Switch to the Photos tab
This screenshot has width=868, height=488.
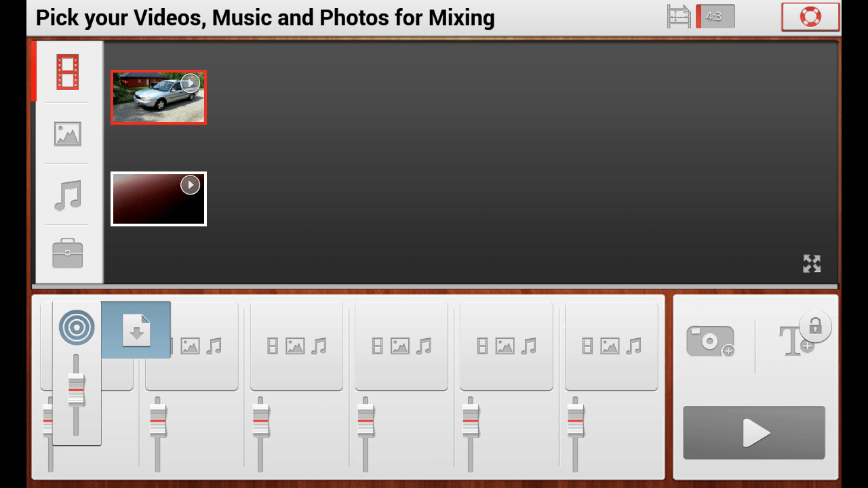tap(68, 134)
